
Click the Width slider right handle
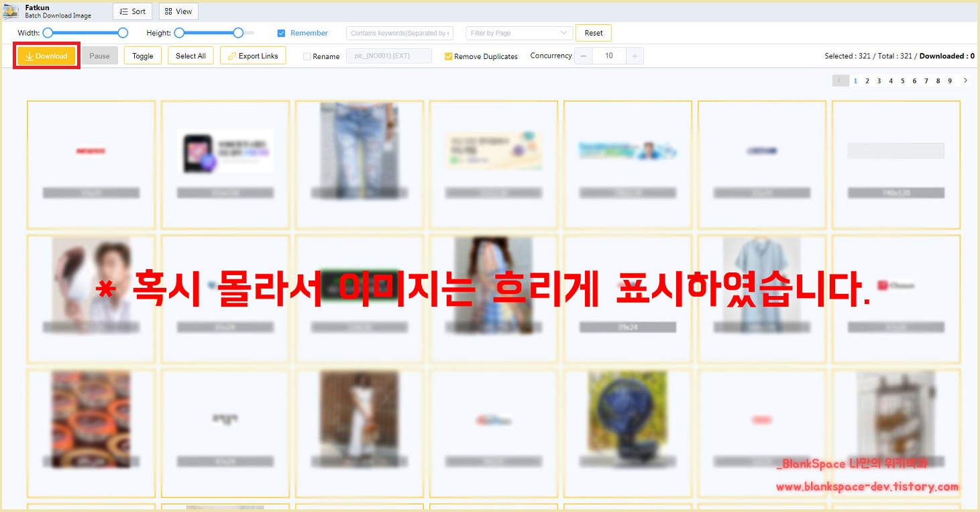point(123,32)
